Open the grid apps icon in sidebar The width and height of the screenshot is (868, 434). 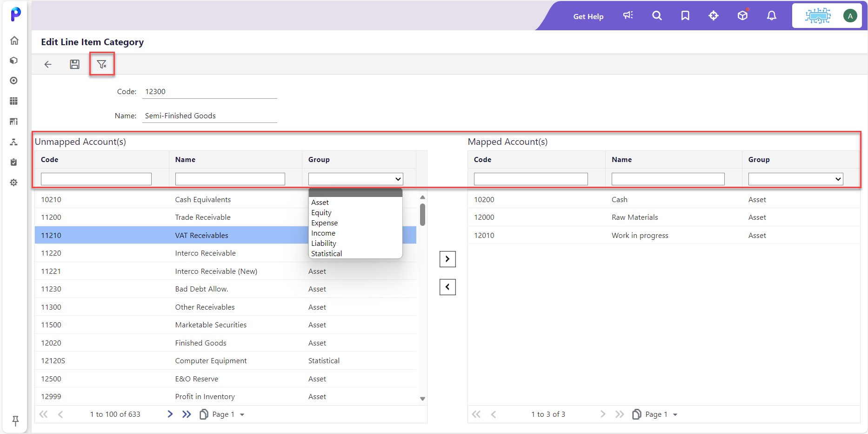[14, 101]
